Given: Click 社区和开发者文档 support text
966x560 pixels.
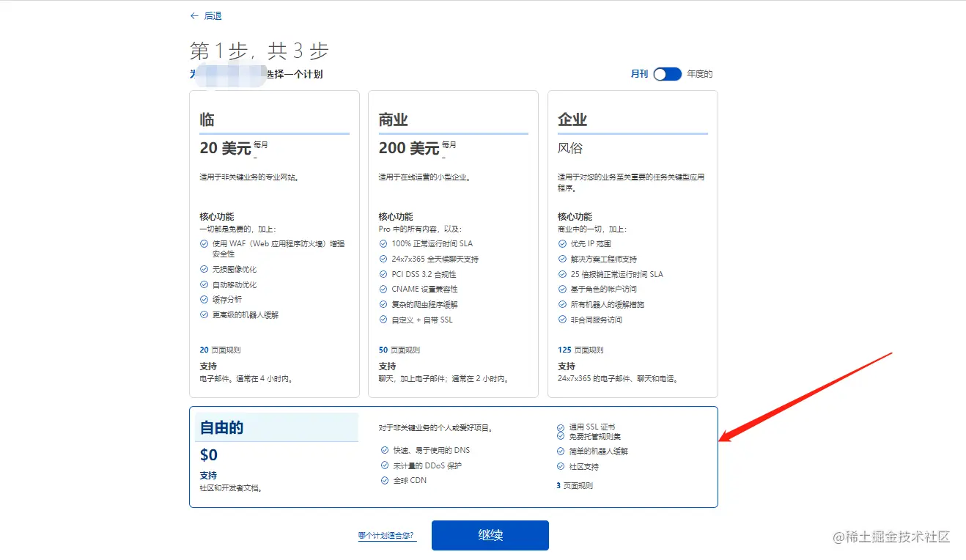Looking at the screenshot, I should (x=231, y=487).
